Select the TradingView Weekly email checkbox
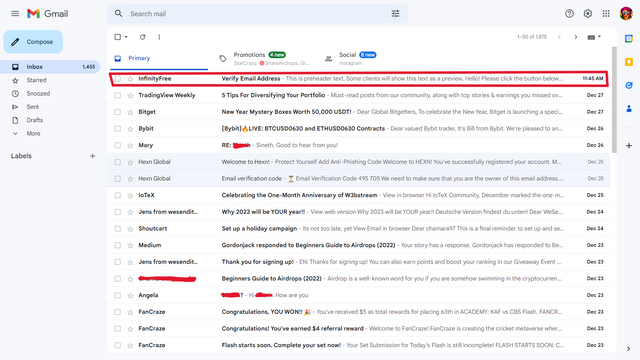Viewport: 640px width, 360px height. click(x=118, y=95)
